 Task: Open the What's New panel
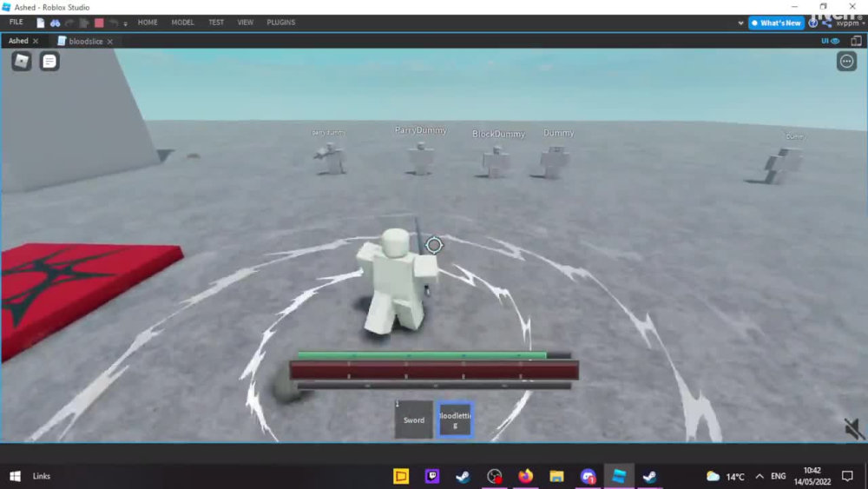click(x=776, y=23)
